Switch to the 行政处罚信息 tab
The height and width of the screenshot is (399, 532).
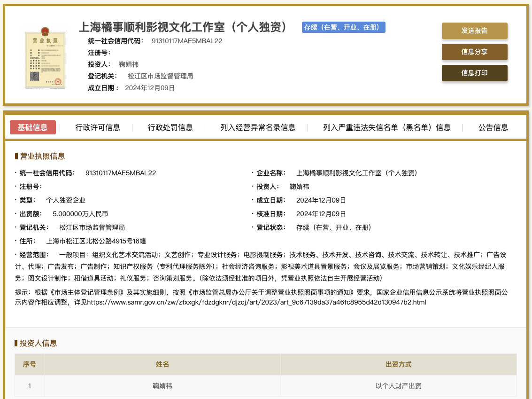[x=170, y=127]
